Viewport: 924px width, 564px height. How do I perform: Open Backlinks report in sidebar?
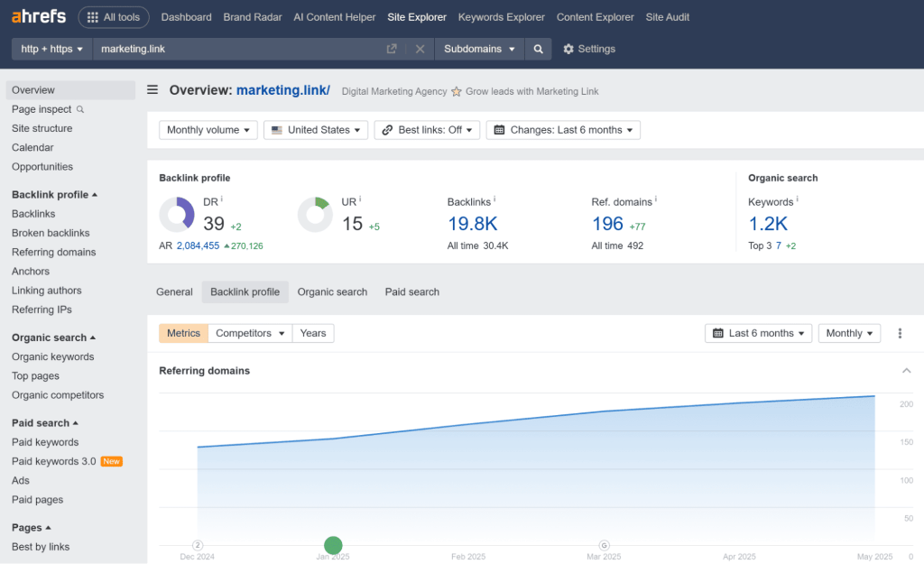pos(33,214)
